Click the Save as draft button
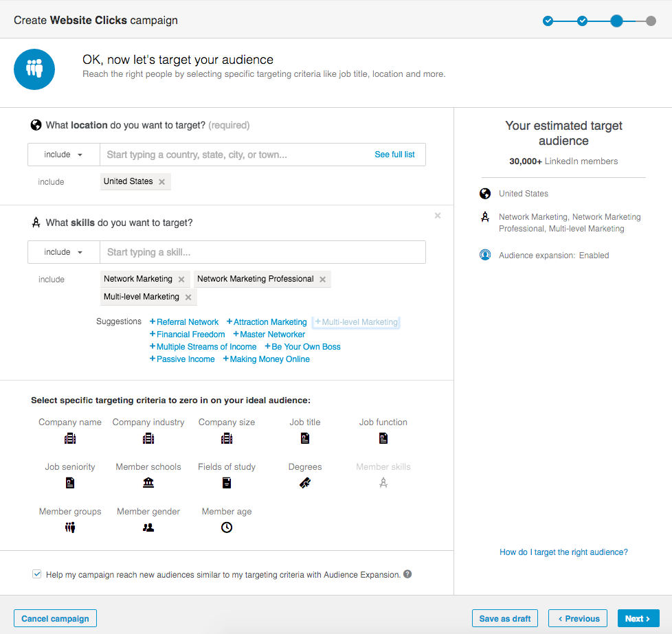Image resolution: width=672 pixels, height=634 pixels. click(505, 619)
